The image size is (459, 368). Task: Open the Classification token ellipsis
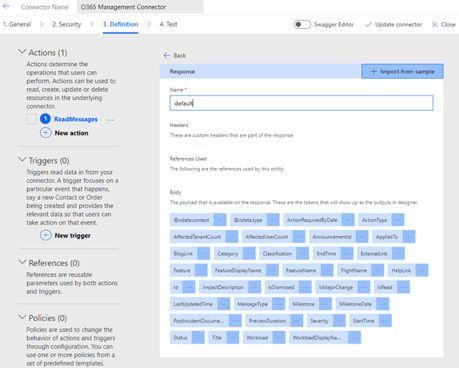coord(302,254)
